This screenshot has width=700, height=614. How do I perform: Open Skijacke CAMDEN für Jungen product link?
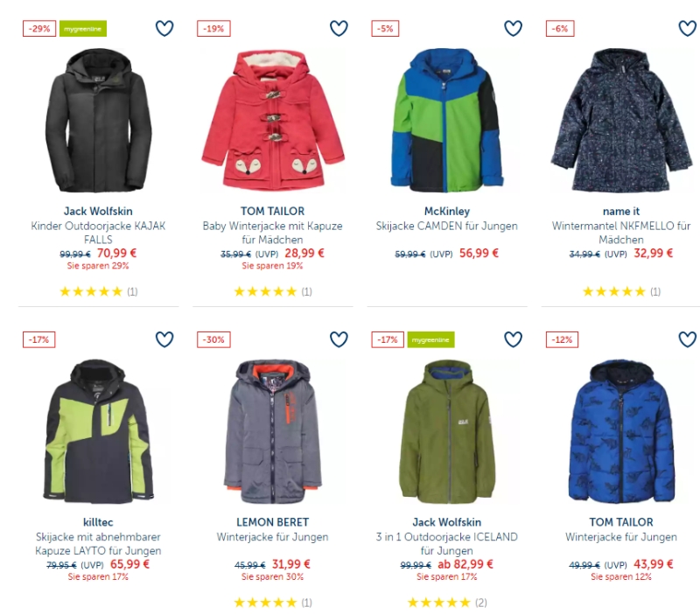(447, 226)
